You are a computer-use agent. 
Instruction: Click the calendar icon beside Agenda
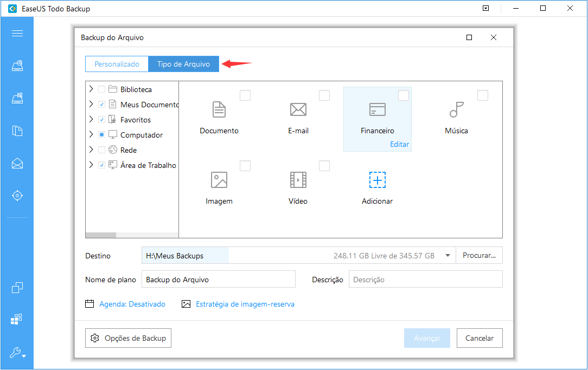[90, 304]
